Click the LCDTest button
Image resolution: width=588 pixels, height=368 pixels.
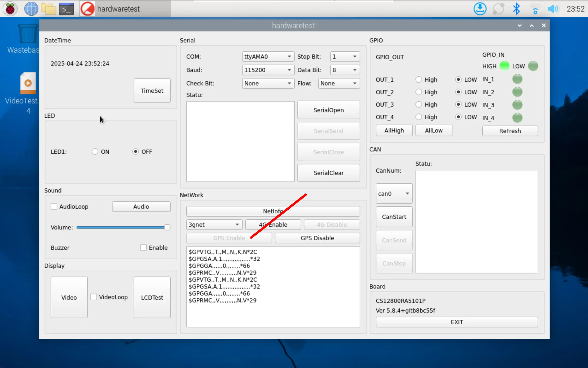point(152,297)
